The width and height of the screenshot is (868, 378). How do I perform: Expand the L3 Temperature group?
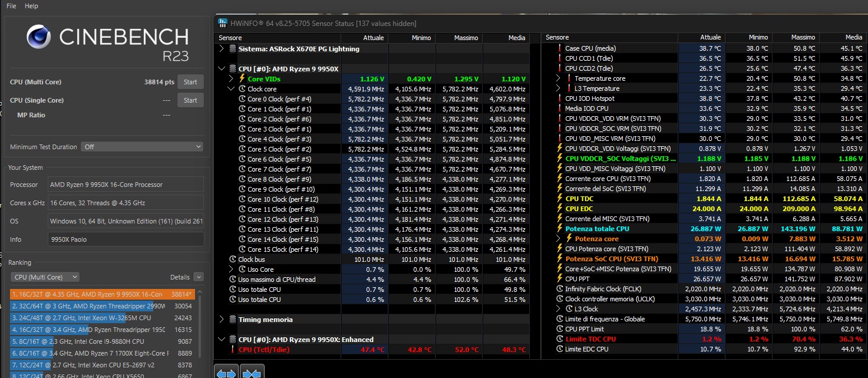coord(559,88)
